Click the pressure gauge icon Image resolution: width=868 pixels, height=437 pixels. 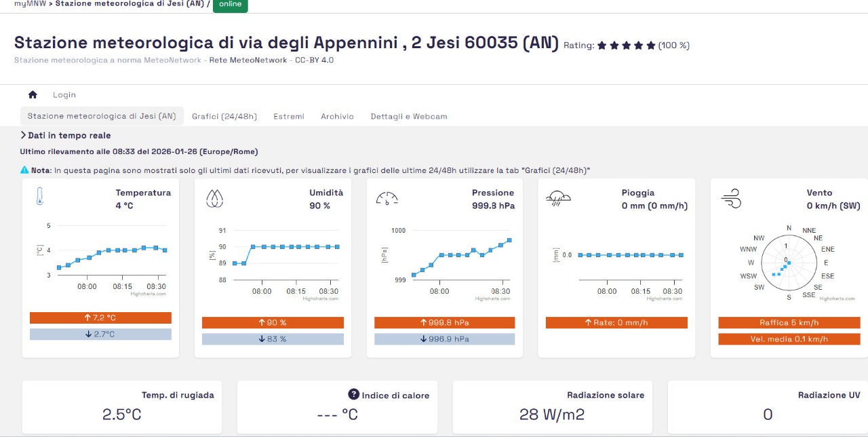(387, 198)
